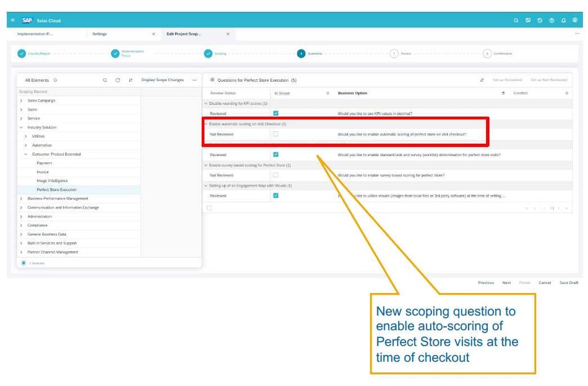This screenshot has width=588, height=386.
Task: Tick the select-all checkbox below the questions table
Action: 209,208
